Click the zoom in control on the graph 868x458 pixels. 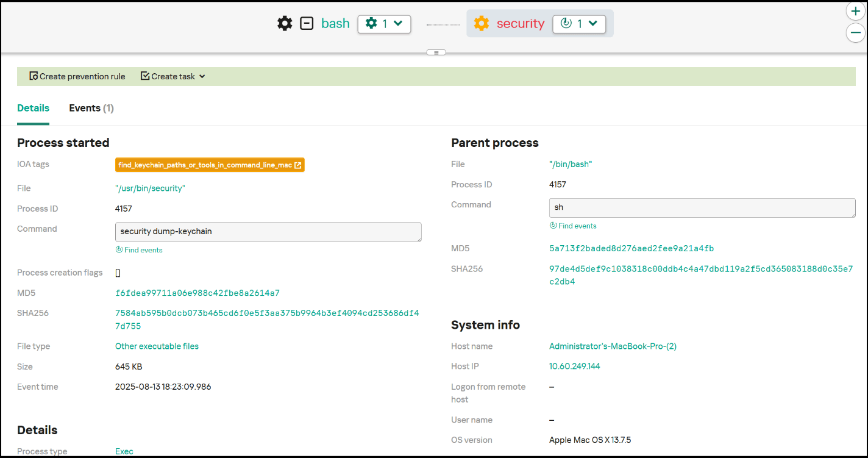click(855, 11)
